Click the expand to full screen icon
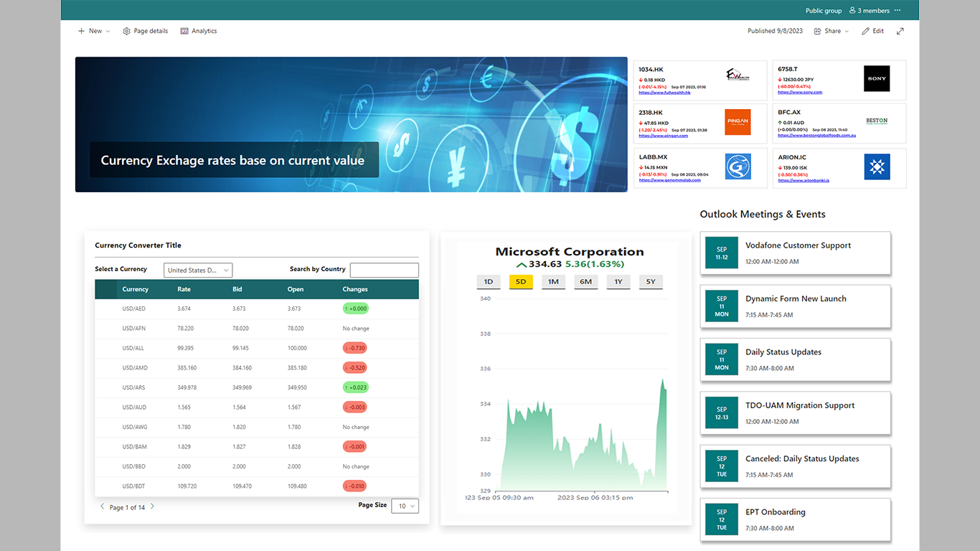Image resolution: width=980 pixels, height=551 pixels. pyautogui.click(x=900, y=31)
